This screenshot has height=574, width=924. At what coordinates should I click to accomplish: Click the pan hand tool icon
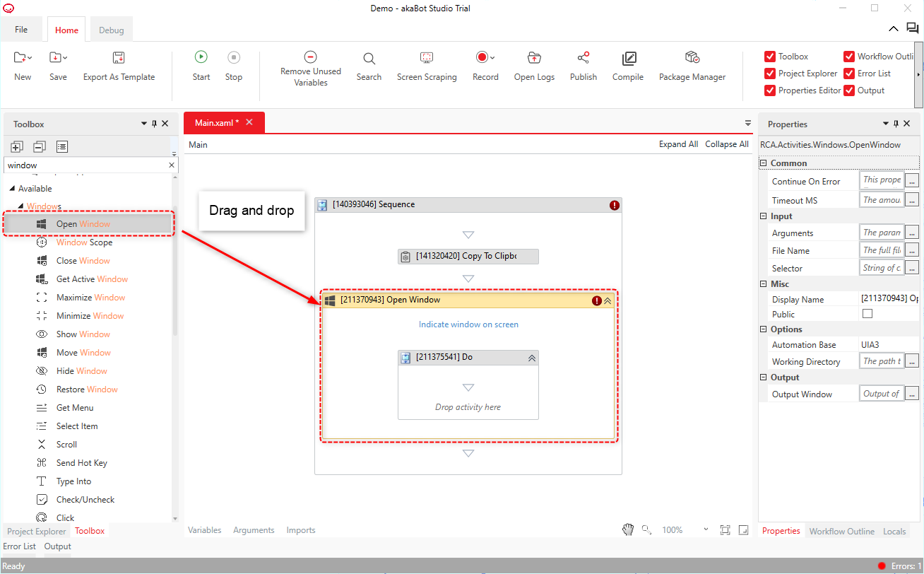(628, 529)
